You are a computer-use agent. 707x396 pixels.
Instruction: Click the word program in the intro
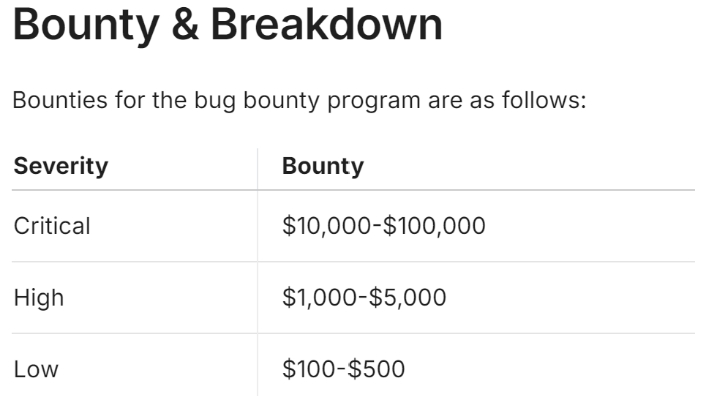tap(374, 101)
